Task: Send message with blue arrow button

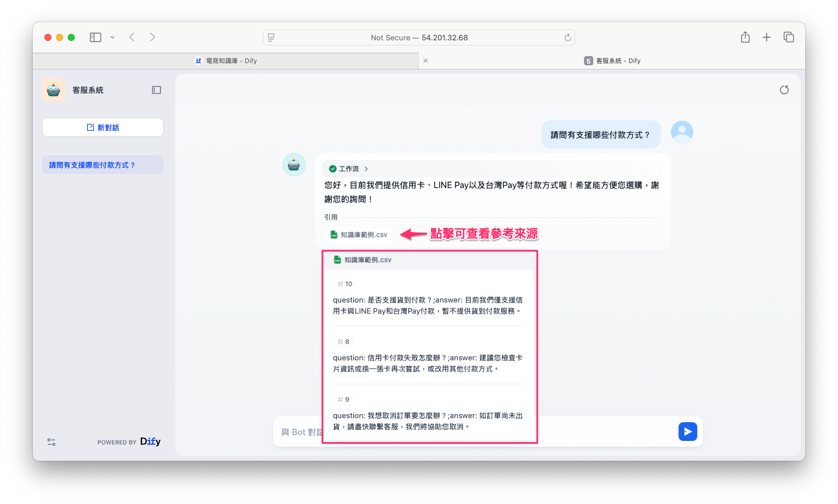Action: point(687,432)
